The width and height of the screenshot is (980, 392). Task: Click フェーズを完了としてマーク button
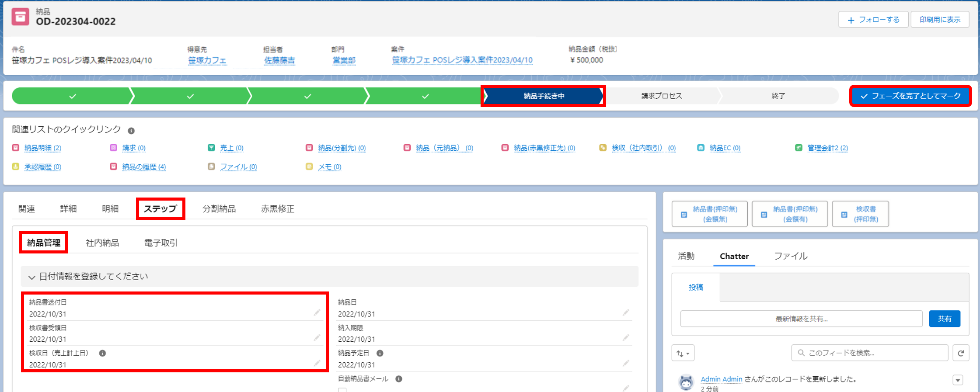(x=910, y=96)
